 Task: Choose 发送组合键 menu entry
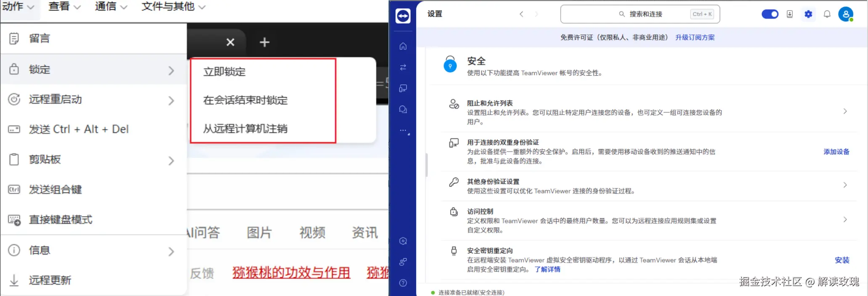[x=93, y=190]
